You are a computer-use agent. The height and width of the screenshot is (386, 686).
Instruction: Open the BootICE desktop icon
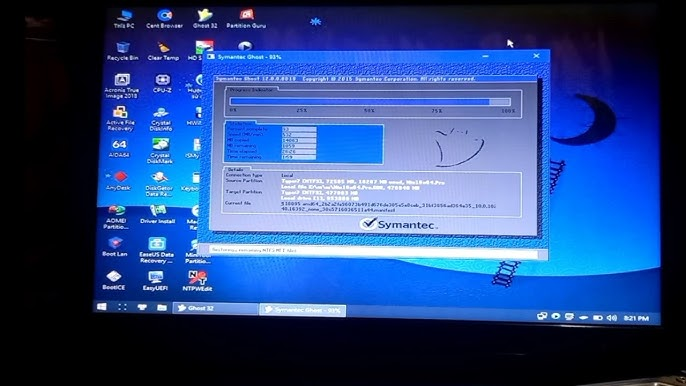pyautogui.click(x=114, y=281)
